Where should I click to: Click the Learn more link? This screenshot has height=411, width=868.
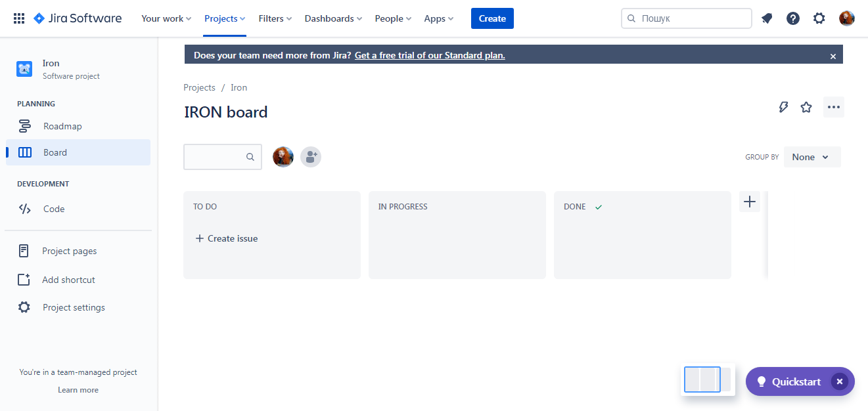(x=78, y=390)
